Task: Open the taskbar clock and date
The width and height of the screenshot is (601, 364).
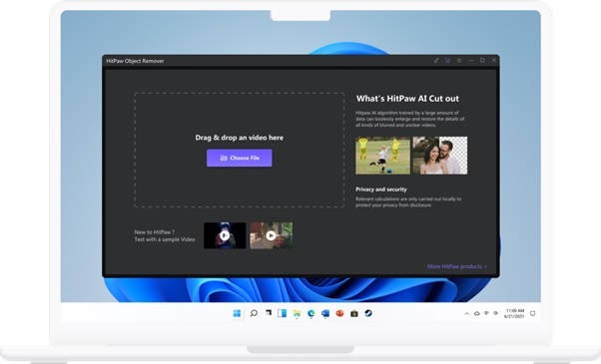Action: click(514, 313)
